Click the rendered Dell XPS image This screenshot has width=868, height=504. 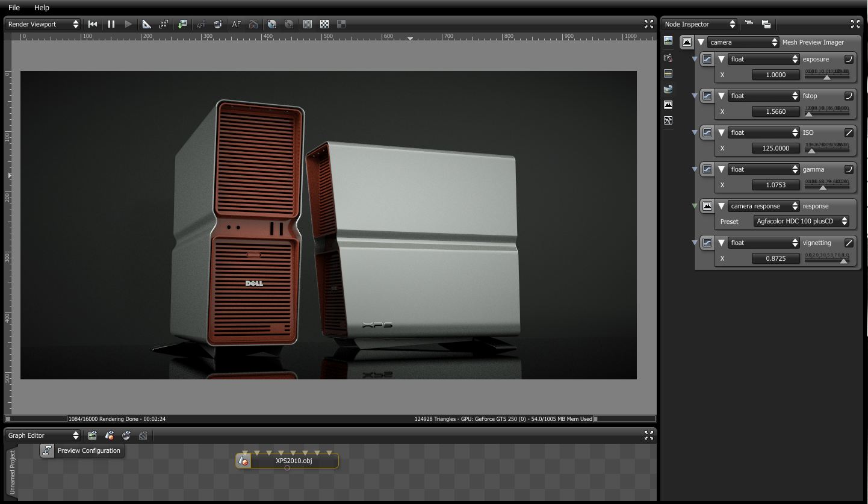coord(329,225)
